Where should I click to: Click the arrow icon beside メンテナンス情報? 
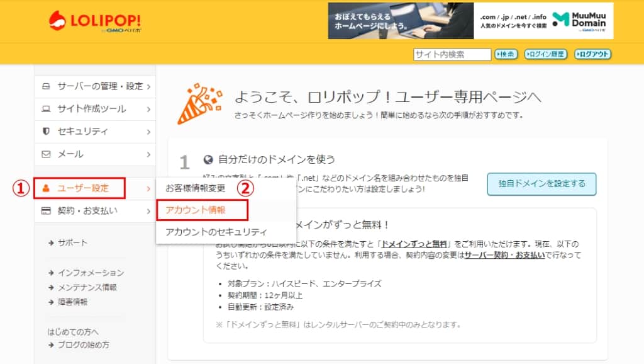coord(52,288)
